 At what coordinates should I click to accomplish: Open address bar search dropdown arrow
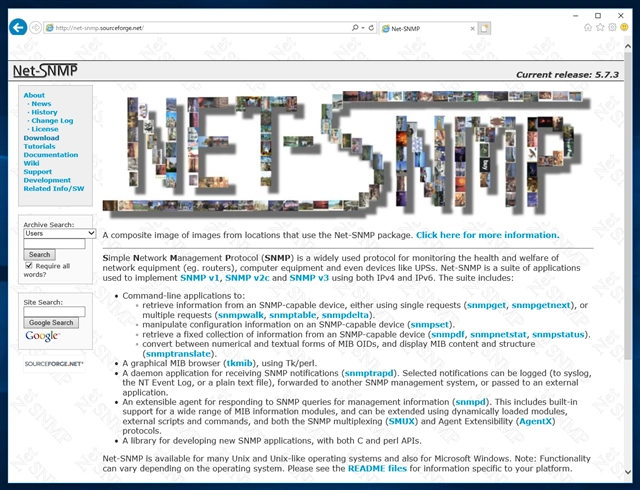tap(363, 28)
